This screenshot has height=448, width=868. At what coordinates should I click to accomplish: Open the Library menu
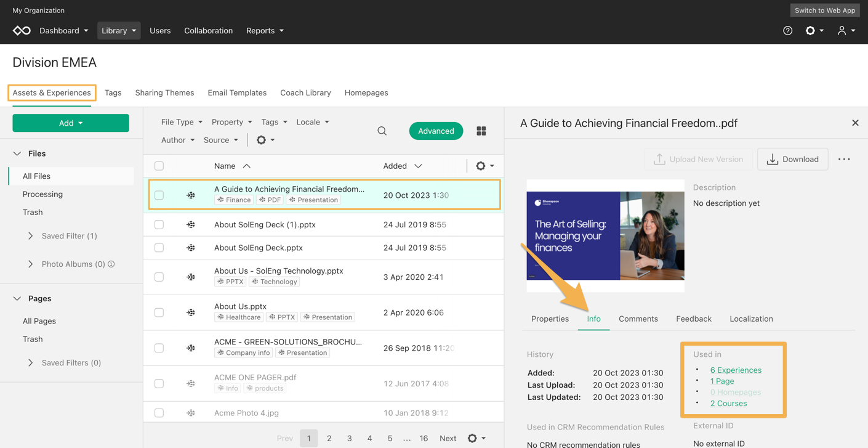pyautogui.click(x=119, y=31)
